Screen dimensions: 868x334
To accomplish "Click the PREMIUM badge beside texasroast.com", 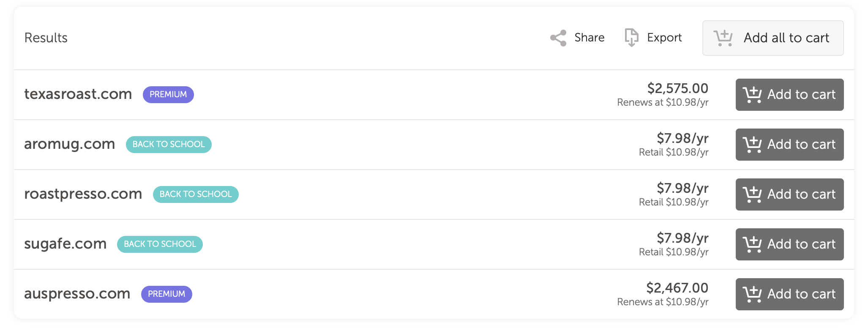I will (168, 94).
